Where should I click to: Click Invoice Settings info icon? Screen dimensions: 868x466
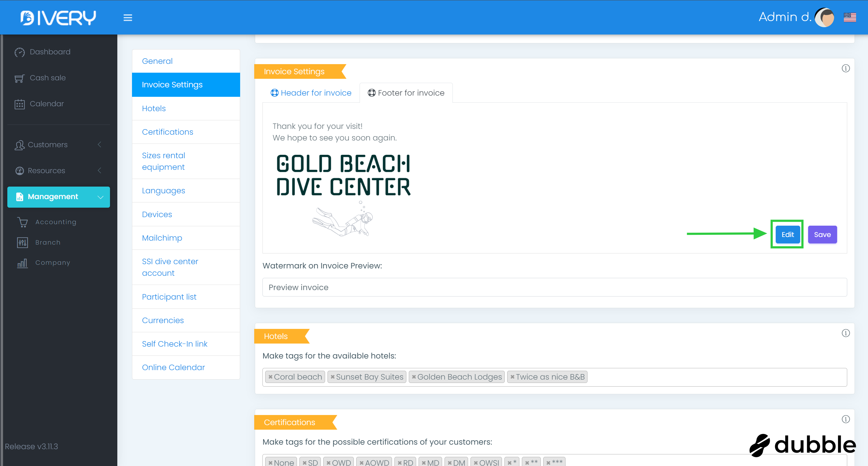[x=845, y=68]
